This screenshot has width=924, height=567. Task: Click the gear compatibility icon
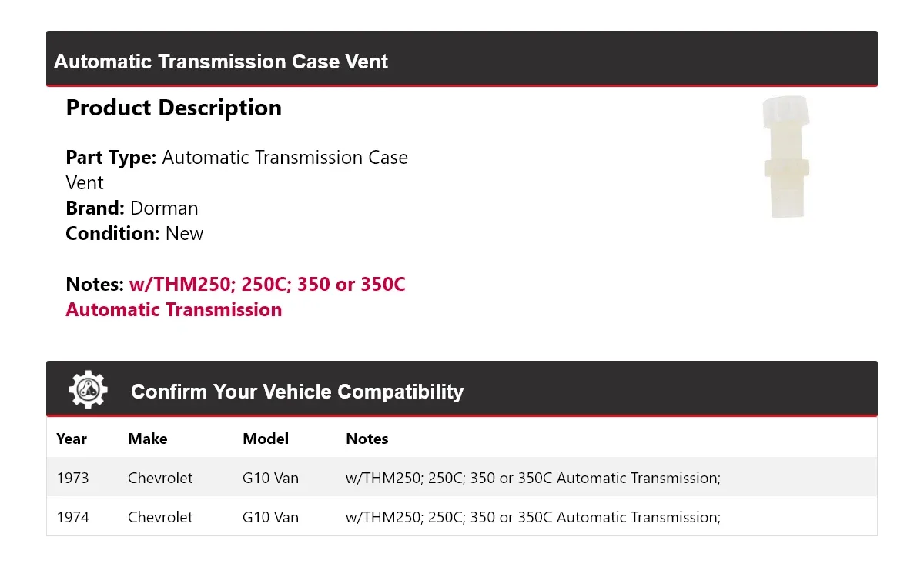click(x=89, y=390)
